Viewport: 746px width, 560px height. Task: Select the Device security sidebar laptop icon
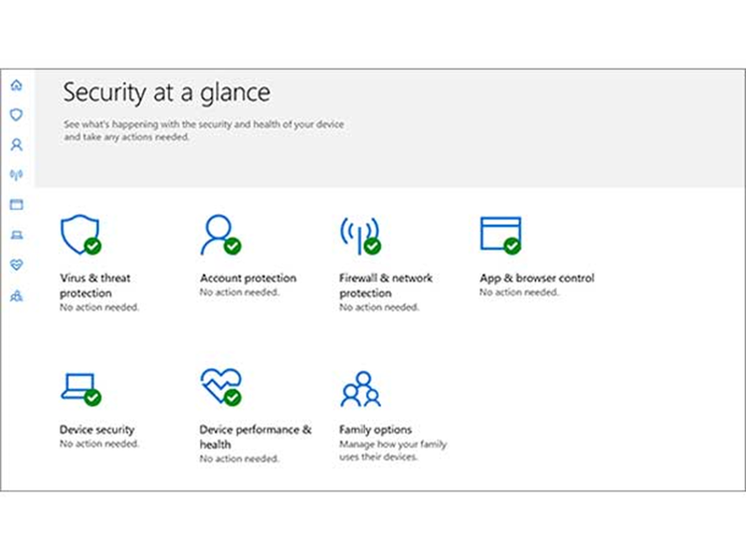click(x=16, y=236)
